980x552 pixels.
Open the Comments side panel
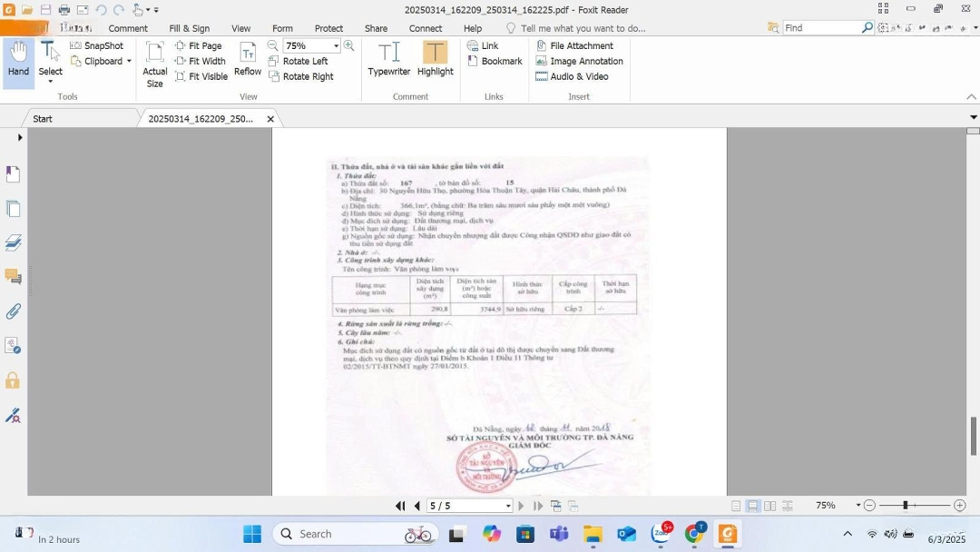(13, 277)
